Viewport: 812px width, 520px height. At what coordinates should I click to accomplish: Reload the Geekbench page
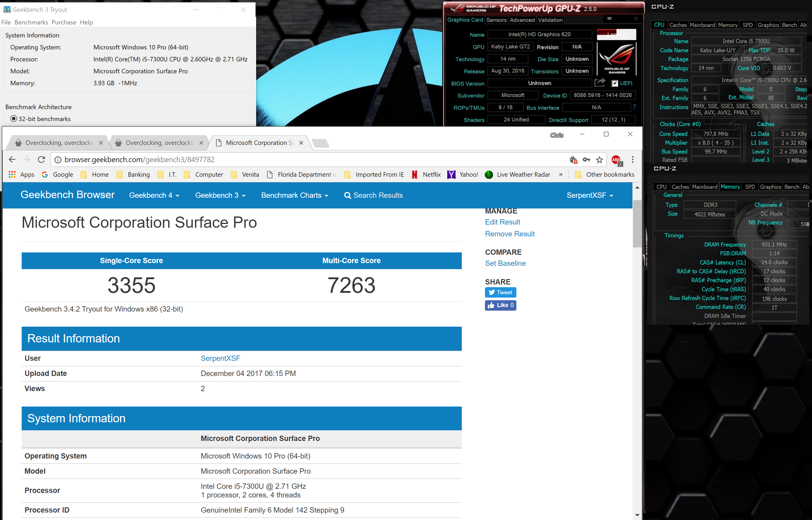point(41,159)
